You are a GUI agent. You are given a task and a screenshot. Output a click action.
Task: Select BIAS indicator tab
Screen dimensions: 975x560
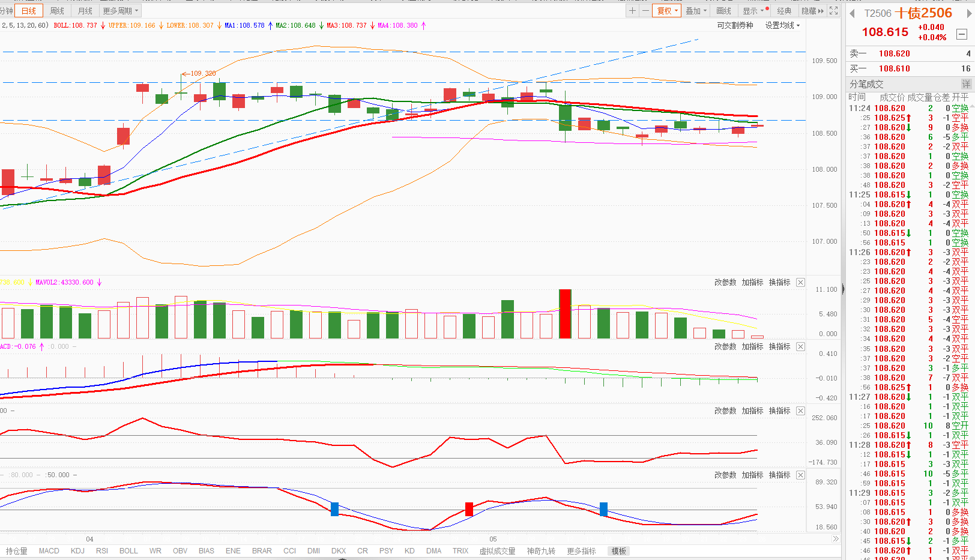207,551
